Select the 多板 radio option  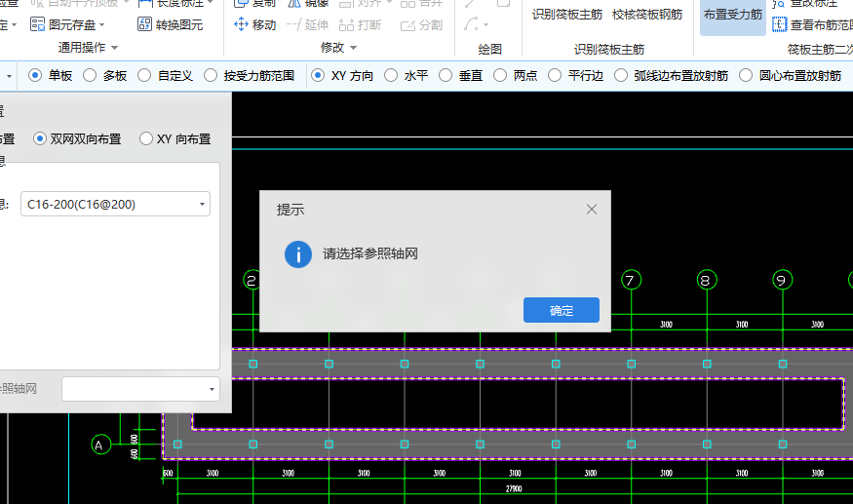90,75
